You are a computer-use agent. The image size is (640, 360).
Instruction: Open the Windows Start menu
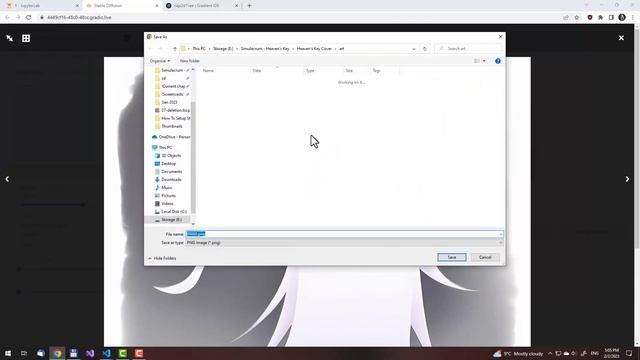[x=8, y=353]
